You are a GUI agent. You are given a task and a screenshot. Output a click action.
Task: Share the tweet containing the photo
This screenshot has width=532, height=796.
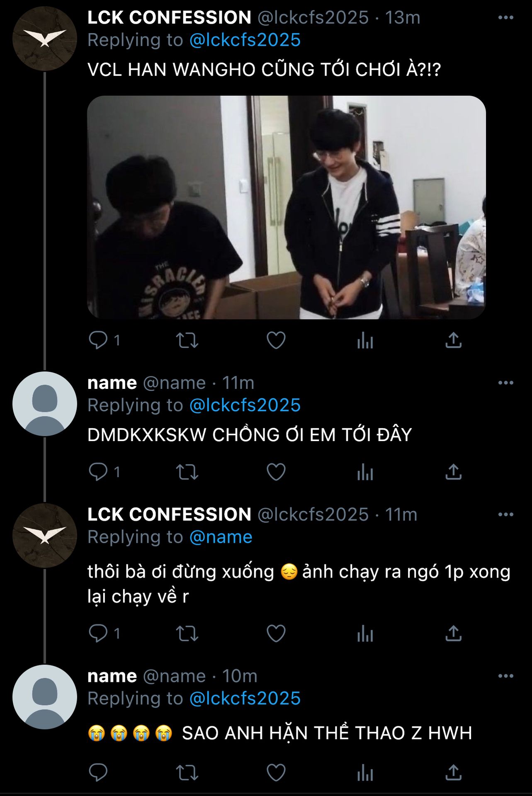pos(453,340)
